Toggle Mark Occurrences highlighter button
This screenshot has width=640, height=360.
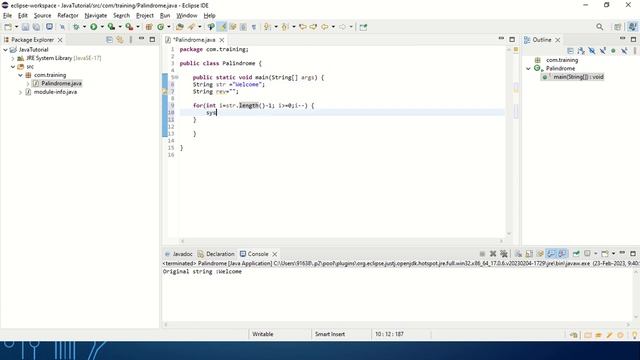pyautogui.click(x=222, y=27)
